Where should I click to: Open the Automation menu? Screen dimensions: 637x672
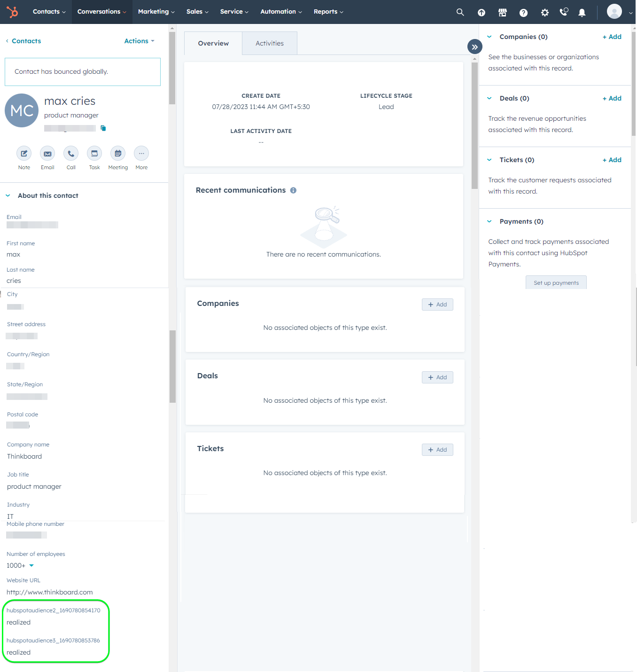(x=281, y=12)
